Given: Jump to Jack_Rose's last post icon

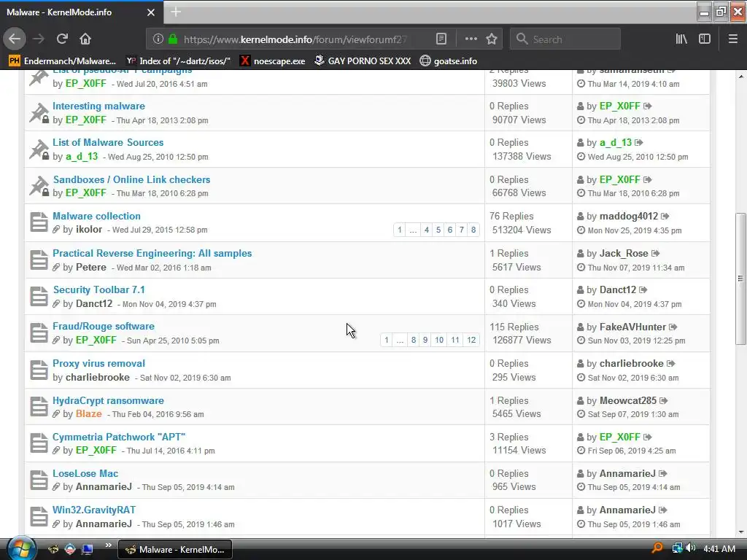Looking at the screenshot, I should pyautogui.click(x=656, y=253).
